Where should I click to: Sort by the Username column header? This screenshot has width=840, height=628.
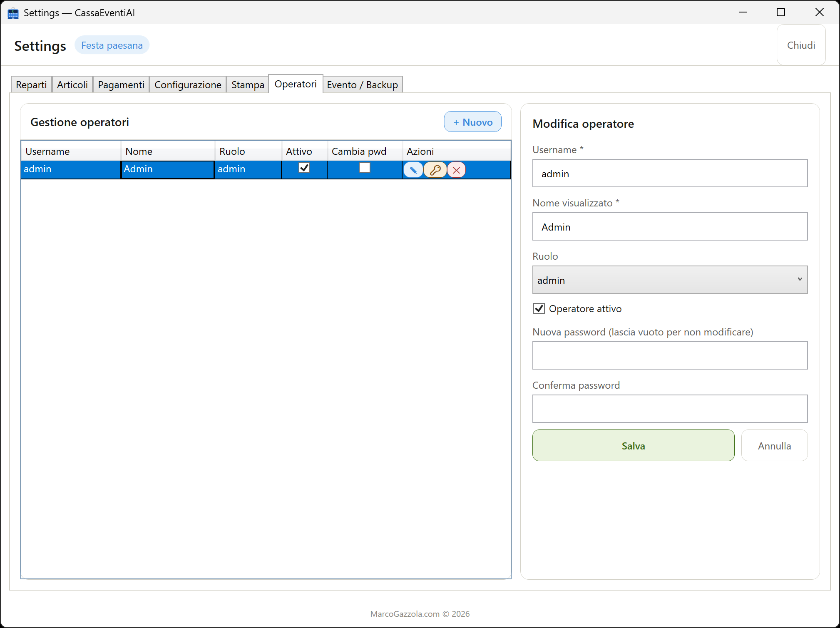[x=71, y=151]
